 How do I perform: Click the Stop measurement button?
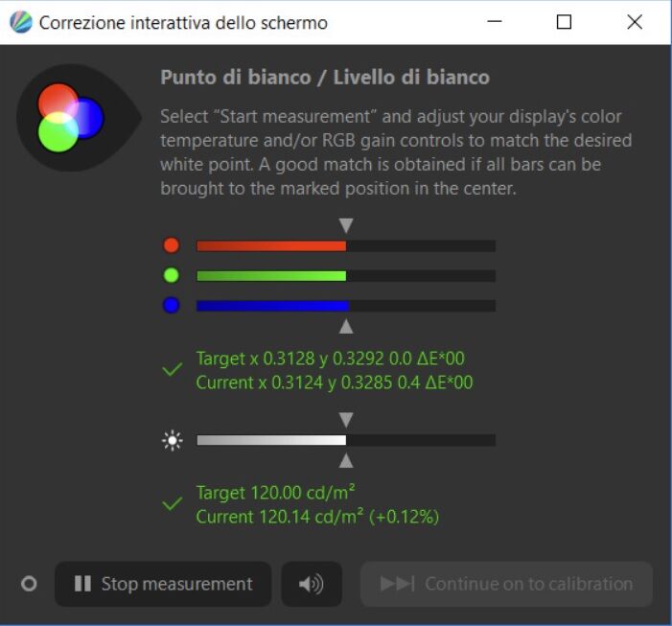(163, 584)
